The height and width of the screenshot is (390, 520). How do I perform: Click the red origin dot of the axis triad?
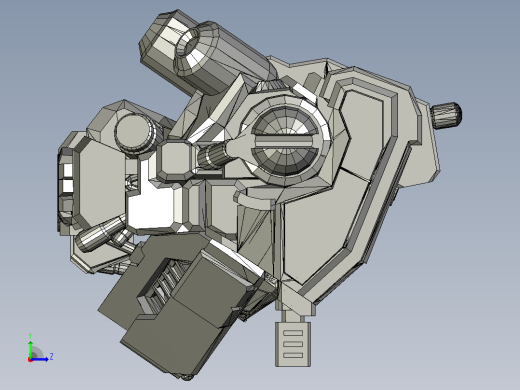tap(30, 360)
